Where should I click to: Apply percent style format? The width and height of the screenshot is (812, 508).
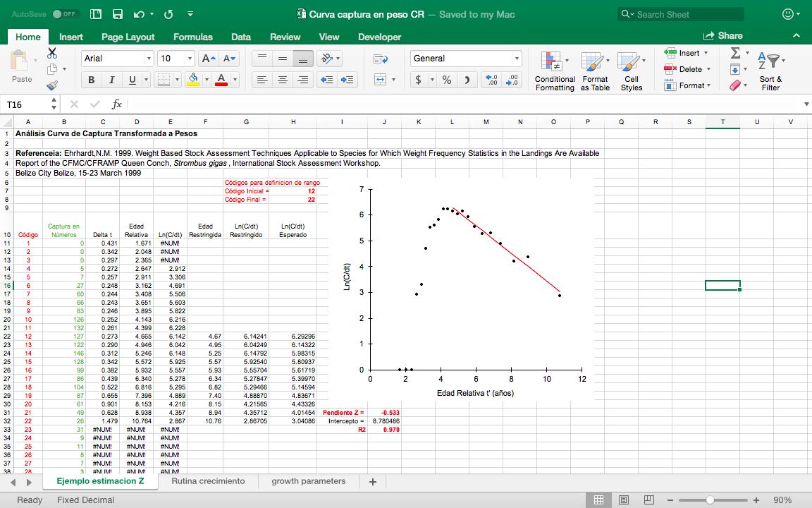click(446, 80)
